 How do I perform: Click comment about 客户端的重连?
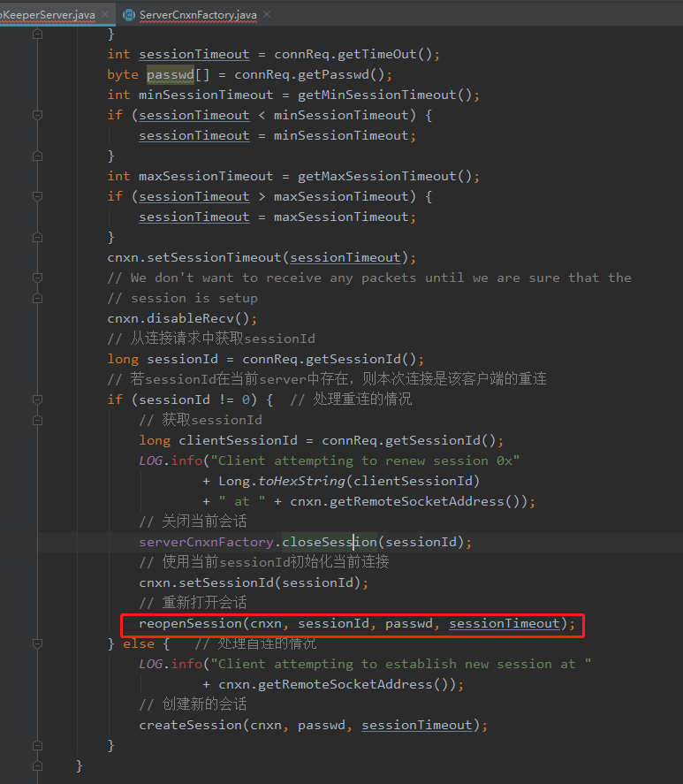[x=327, y=379]
